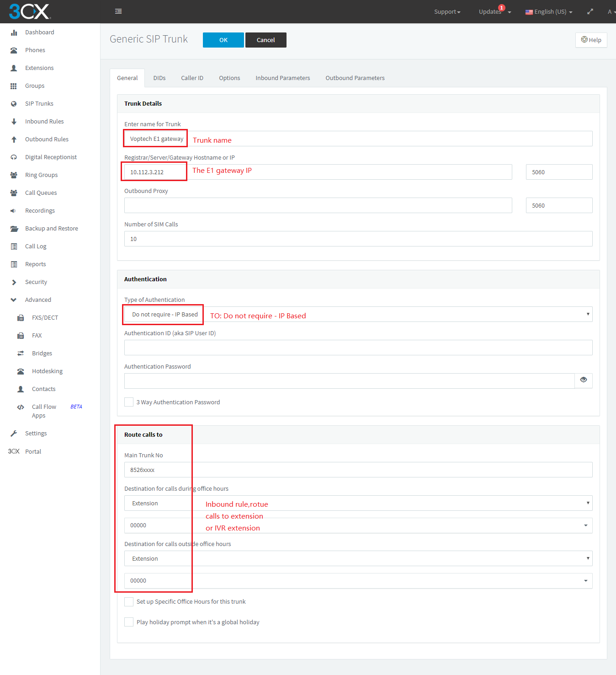
Task: Open Help button
Action: click(x=591, y=40)
